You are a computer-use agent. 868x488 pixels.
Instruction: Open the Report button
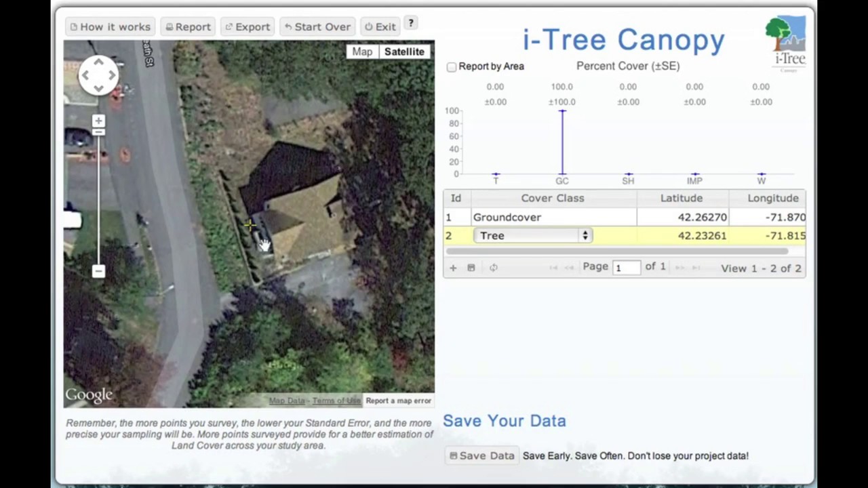(x=188, y=26)
